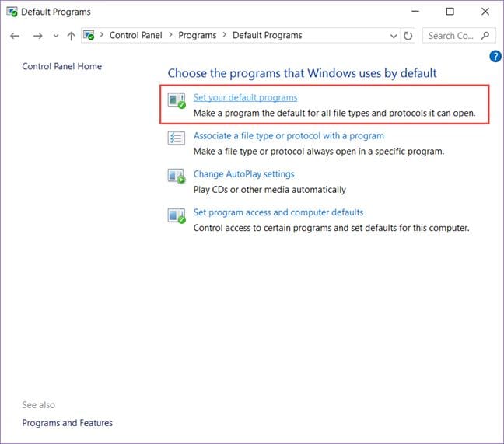
Task: Close the Default Programs window
Action: [485, 12]
